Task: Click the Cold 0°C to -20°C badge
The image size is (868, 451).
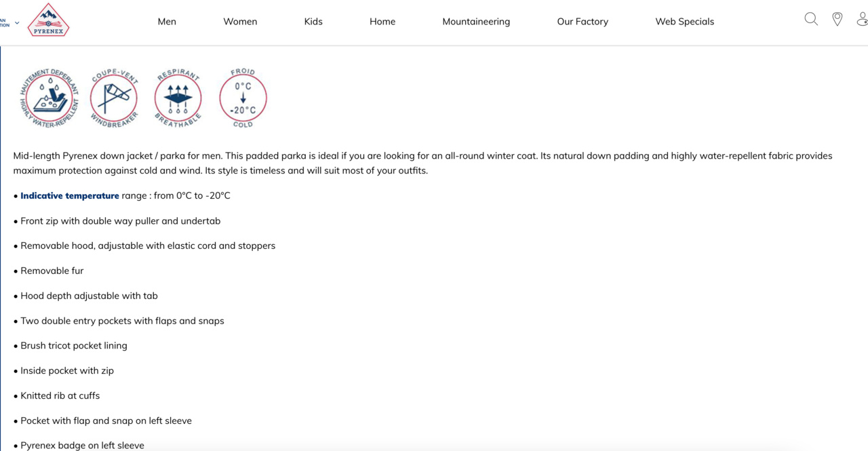Action: click(x=243, y=98)
